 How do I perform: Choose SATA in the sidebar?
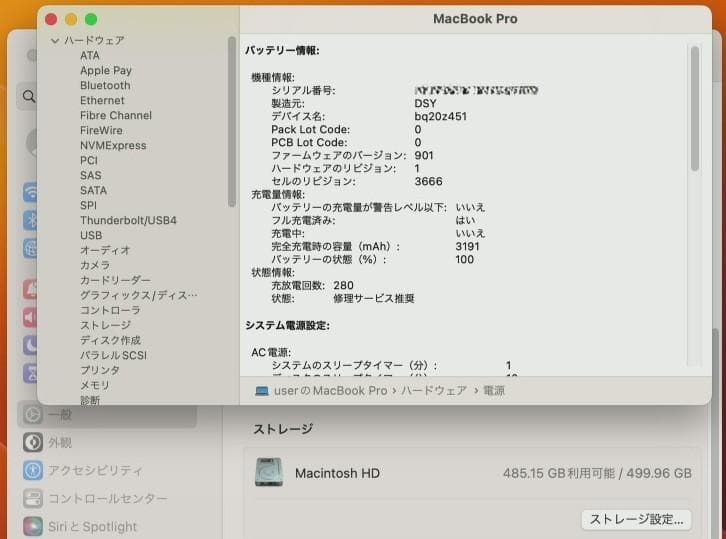[94, 190]
